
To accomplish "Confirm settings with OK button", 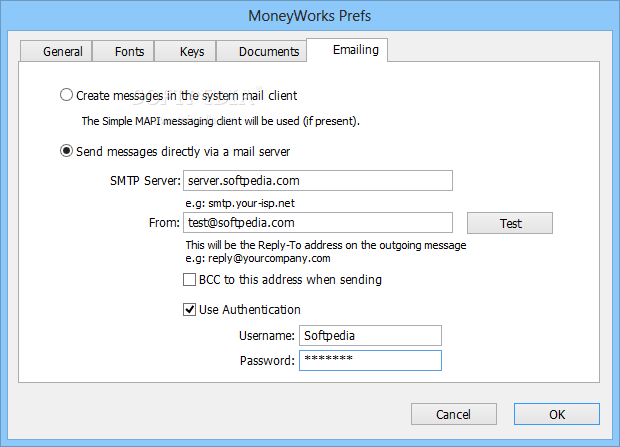I will click(x=557, y=414).
